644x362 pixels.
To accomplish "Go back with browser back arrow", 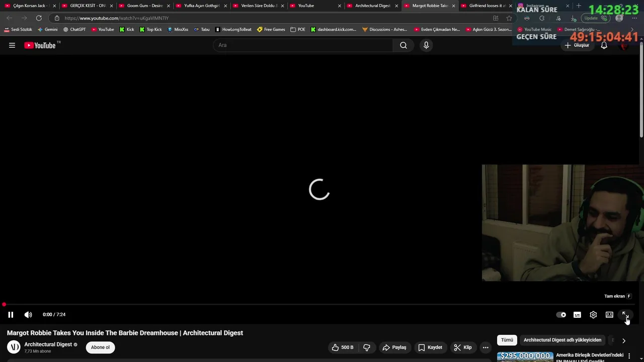I will pos(10,18).
